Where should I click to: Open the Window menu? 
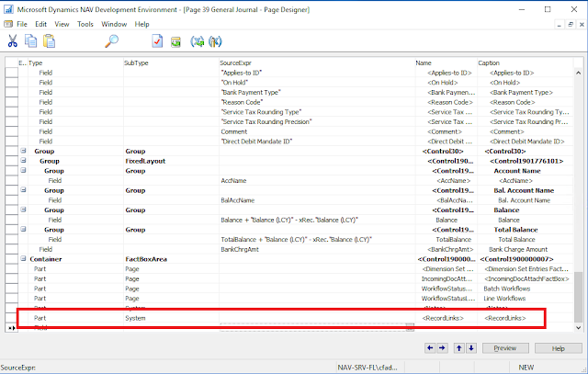[114, 24]
